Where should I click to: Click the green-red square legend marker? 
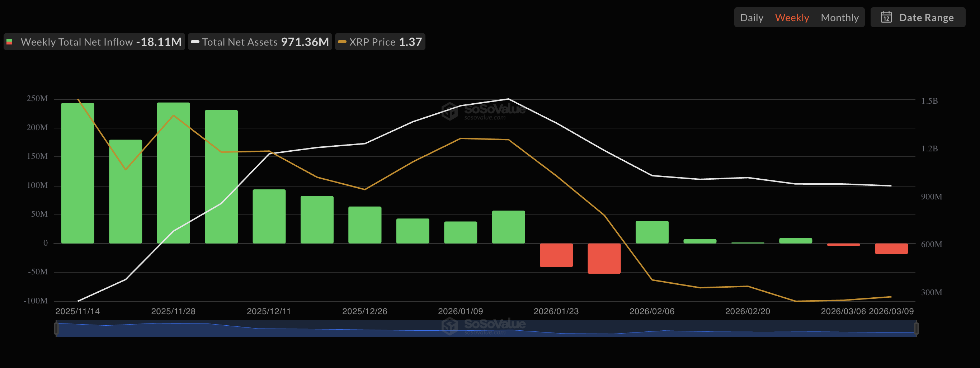[10, 42]
